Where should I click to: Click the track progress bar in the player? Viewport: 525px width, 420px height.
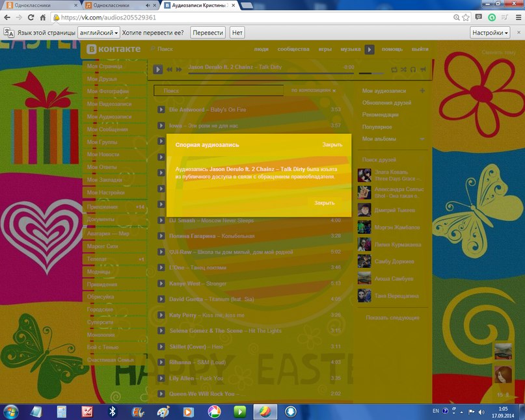click(x=271, y=73)
